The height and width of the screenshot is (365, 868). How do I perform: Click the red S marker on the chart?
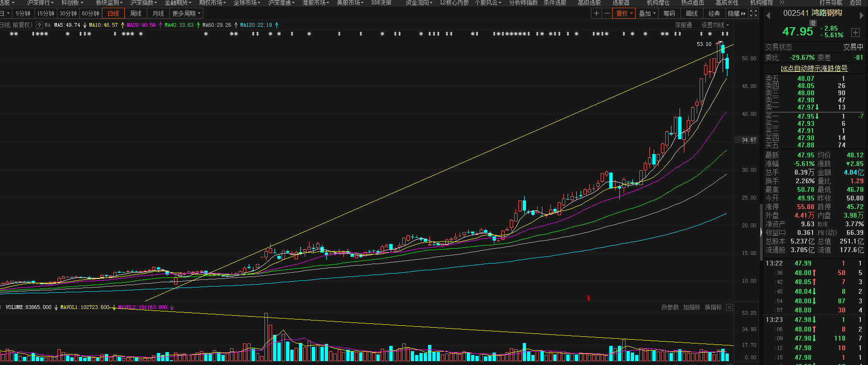pos(588,298)
